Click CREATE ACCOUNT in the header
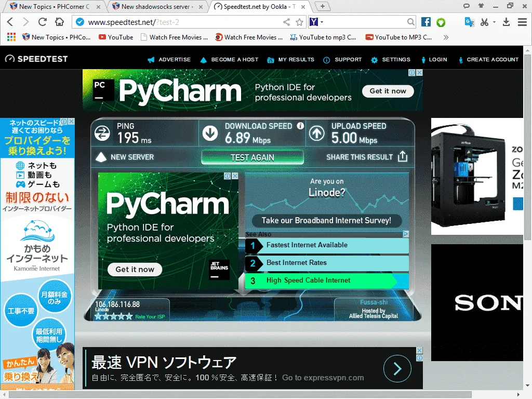This screenshot has height=399, width=532. (488, 60)
